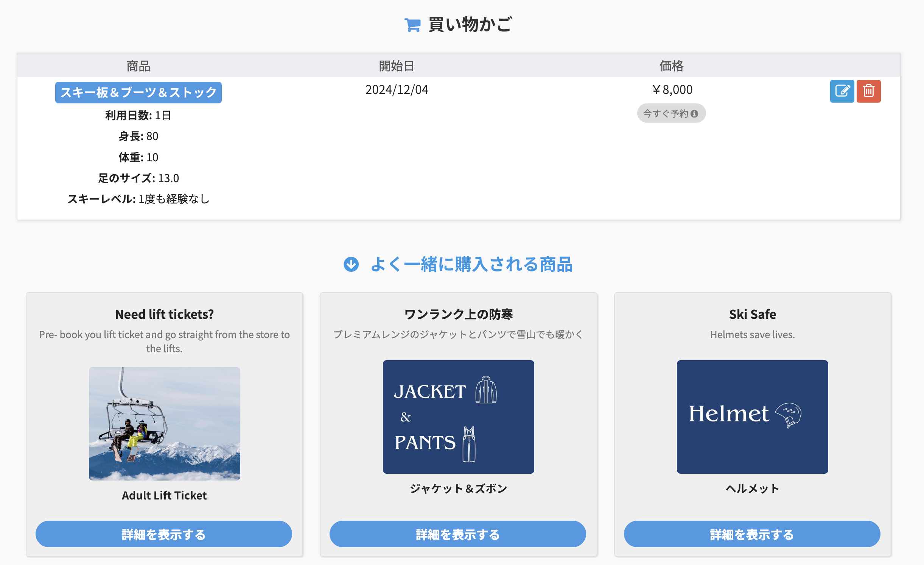Click the shopping cart icon in header

point(412,25)
